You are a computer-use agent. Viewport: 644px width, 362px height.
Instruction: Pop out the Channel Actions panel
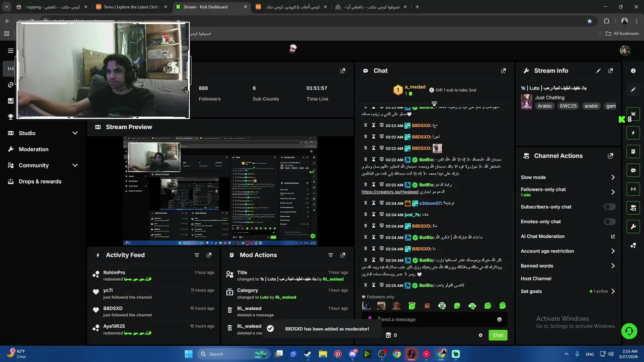pos(610,156)
